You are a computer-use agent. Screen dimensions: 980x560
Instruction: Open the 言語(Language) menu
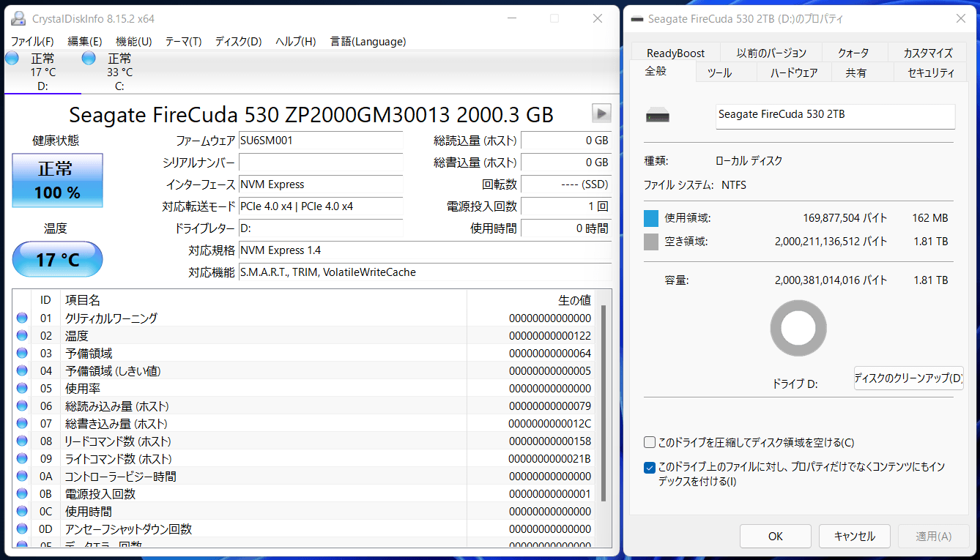(368, 42)
